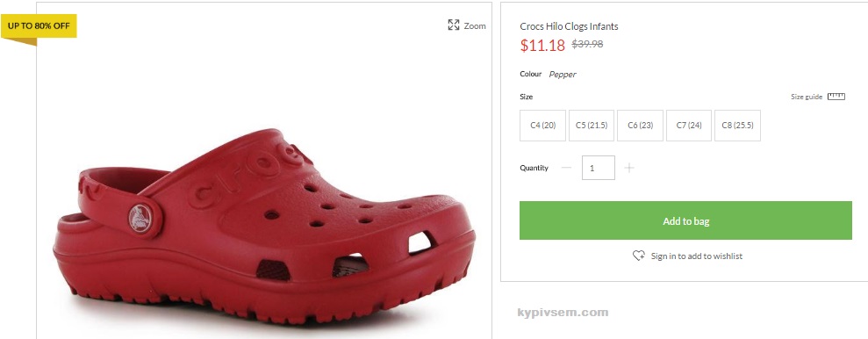The width and height of the screenshot is (868, 339).
Task: Decrease quantity with minus icon
Action: (566, 168)
